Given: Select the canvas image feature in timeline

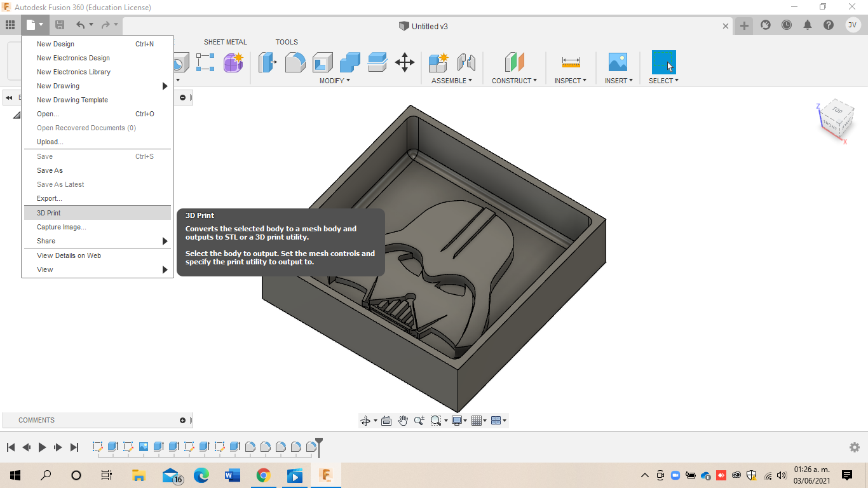Looking at the screenshot, I should [x=144, y=447].
